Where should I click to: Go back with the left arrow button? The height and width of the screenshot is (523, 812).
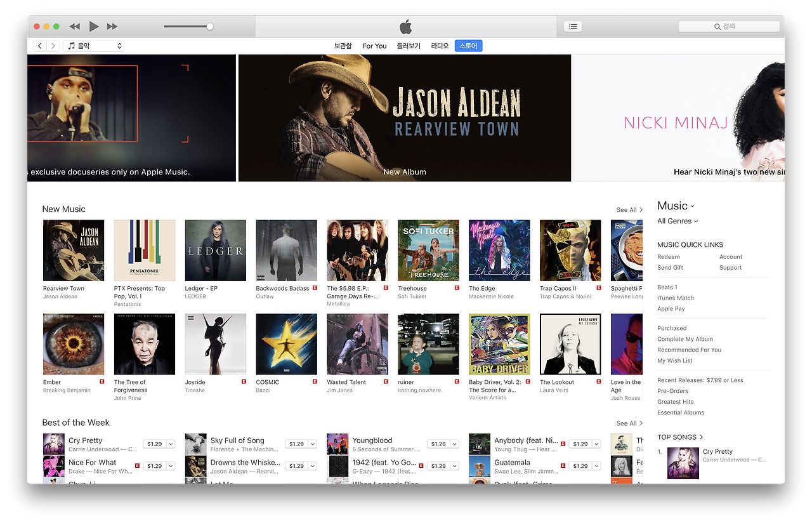point(40,46)
